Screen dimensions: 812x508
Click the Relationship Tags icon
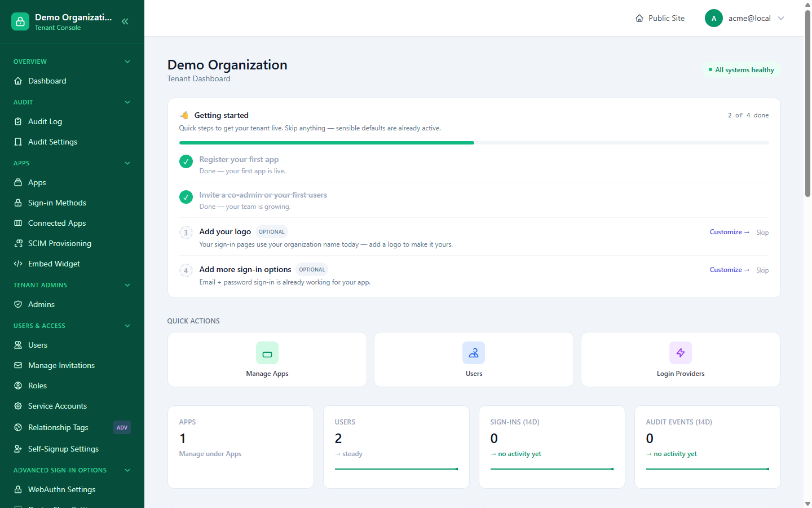point(18,427)
